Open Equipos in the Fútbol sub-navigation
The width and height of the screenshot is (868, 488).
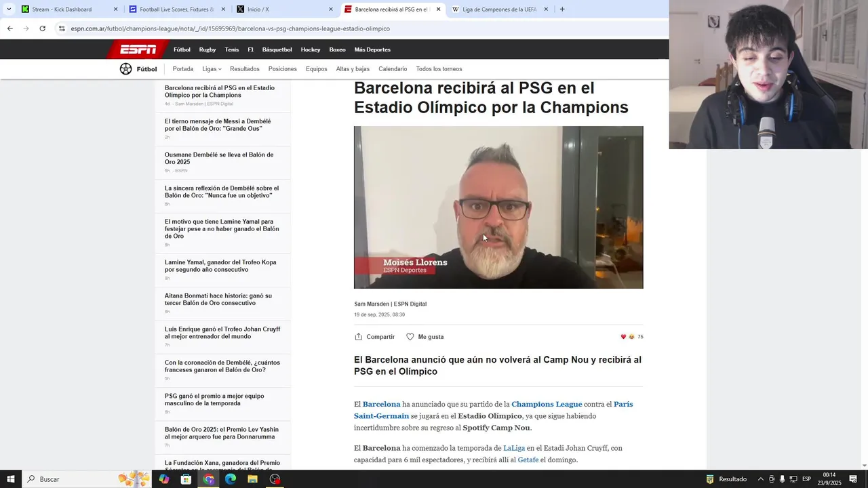(x=317, y=69)
